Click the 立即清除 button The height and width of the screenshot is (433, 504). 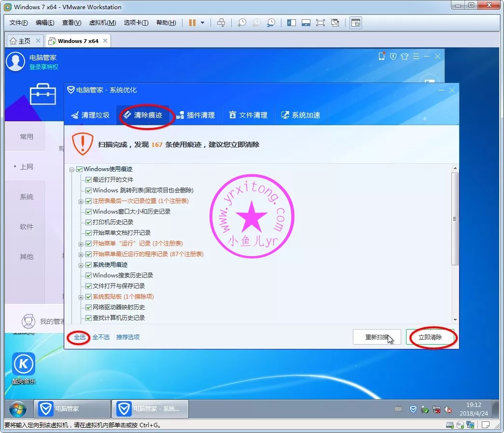coord(431,337)
